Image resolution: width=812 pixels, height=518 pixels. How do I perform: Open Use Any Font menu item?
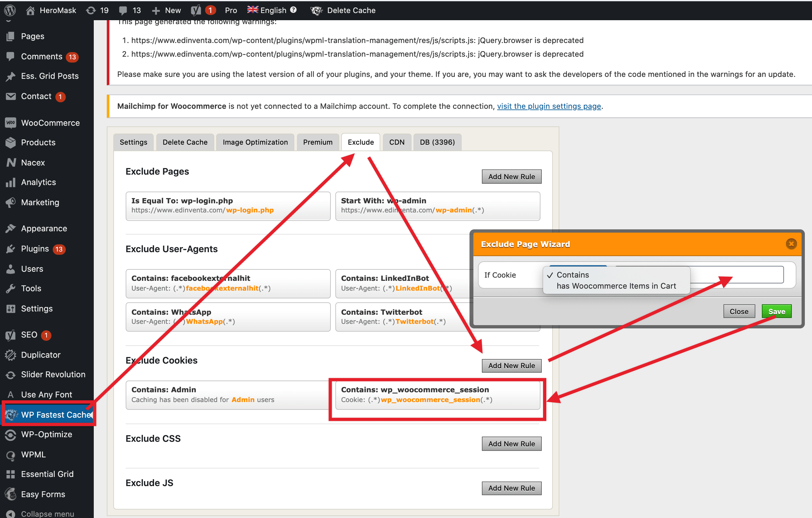(47, 395)
